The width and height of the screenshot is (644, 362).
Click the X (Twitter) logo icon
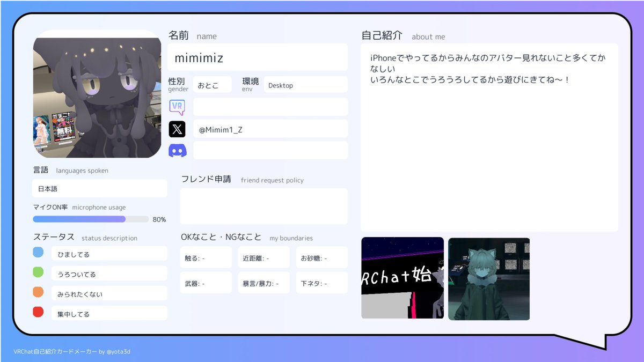(x=177, y=129)
